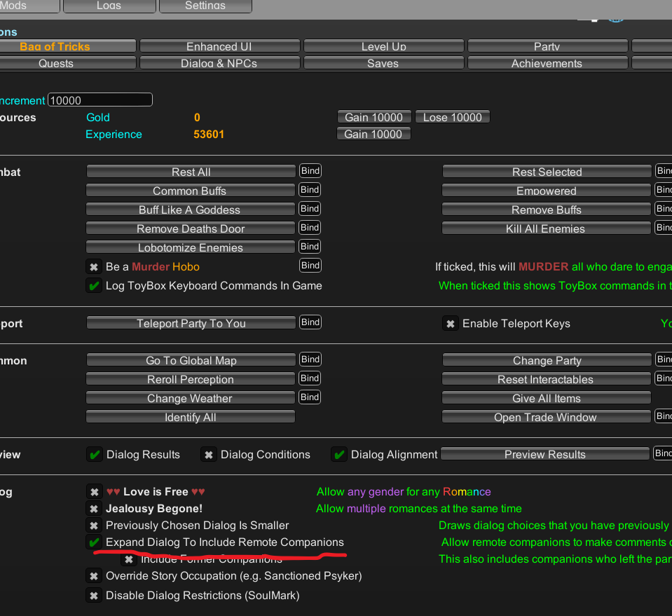Viewport: 672px width, 616px height.
Task: Switch to the Enhanced UI tab
Action: tap(220, 46)
